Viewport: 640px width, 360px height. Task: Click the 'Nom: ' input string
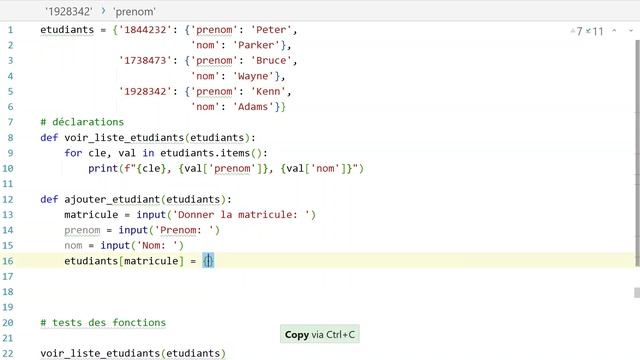(x=157, y=245)
